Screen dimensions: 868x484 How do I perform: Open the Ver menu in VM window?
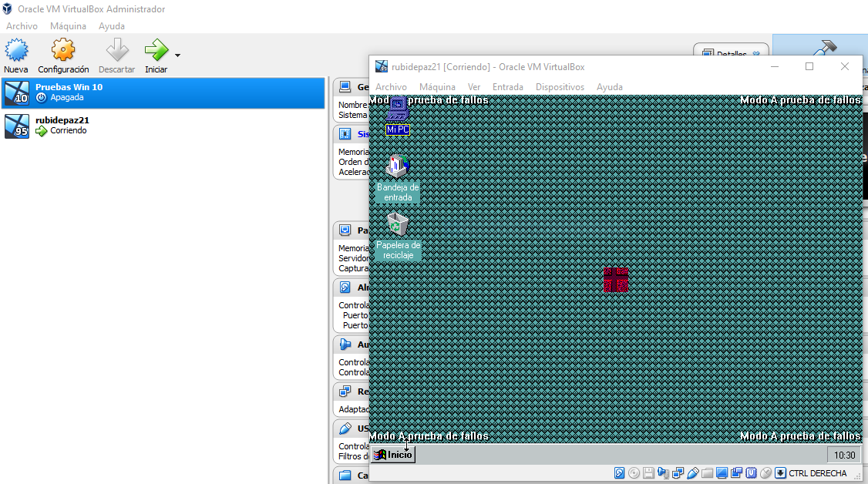point(474,87)
